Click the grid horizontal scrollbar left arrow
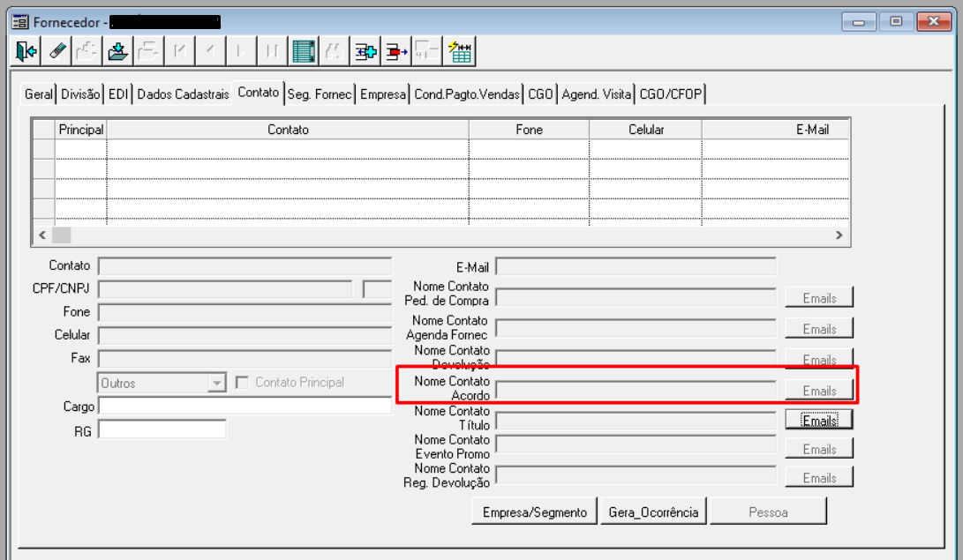The width and height of the screenshot is (963, 560). pos(42,235)
